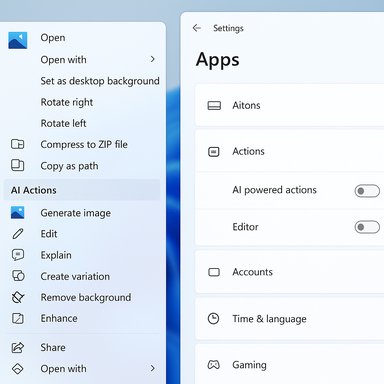Click the clock icon for Time & language
The height and width of the screenshot is (384, 384).
(x=213, y=319)
